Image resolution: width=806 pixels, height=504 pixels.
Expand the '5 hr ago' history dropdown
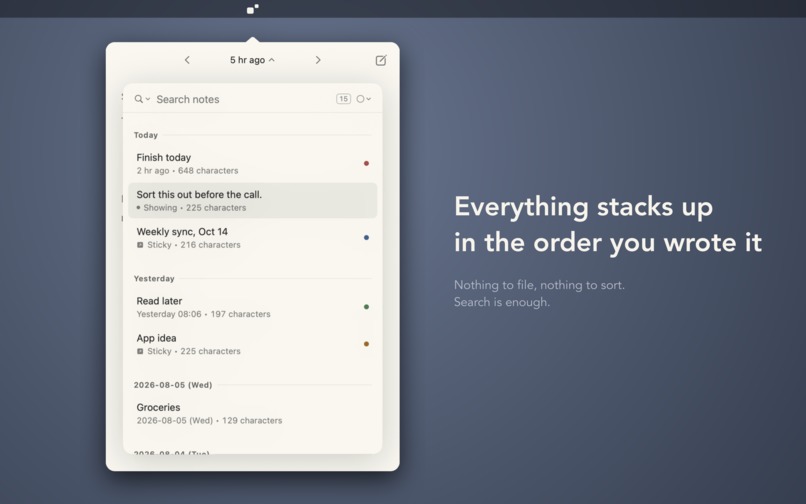[x=252, y=60]
